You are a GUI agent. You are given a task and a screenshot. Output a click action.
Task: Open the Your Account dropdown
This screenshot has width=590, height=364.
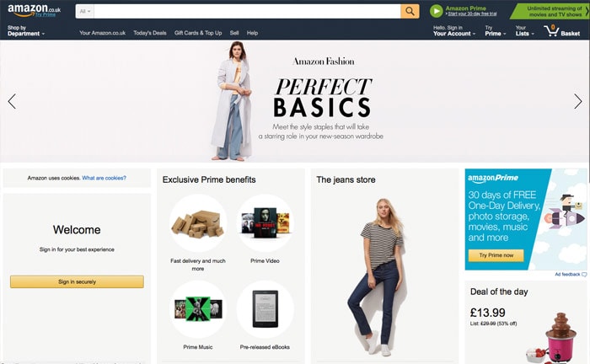453,30
